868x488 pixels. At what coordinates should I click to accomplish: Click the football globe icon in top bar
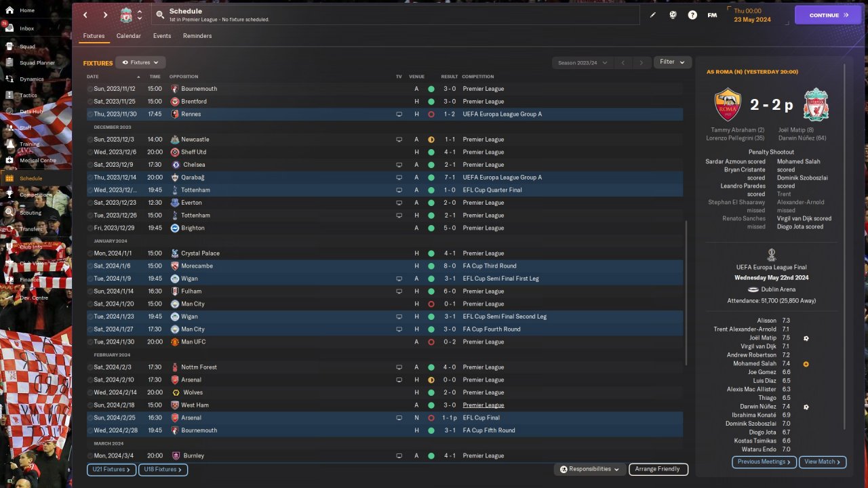pyautogui.click(x=673, y=15)
